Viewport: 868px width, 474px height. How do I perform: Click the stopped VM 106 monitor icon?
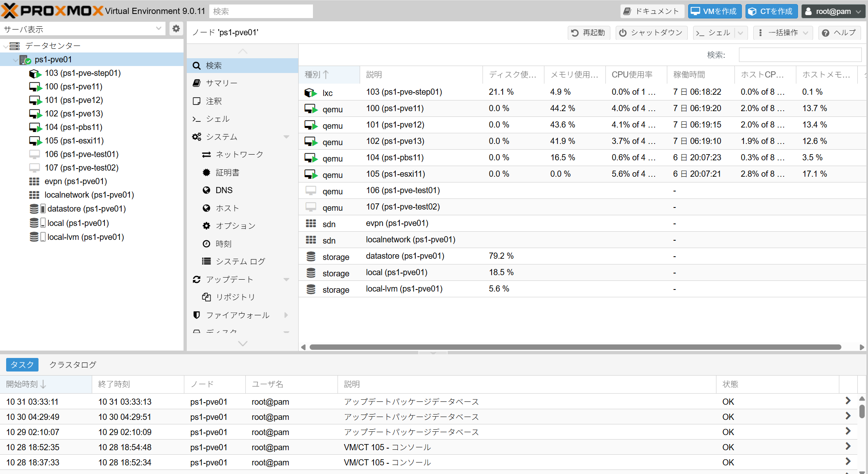pyautogui.click(x=35, y=154)
